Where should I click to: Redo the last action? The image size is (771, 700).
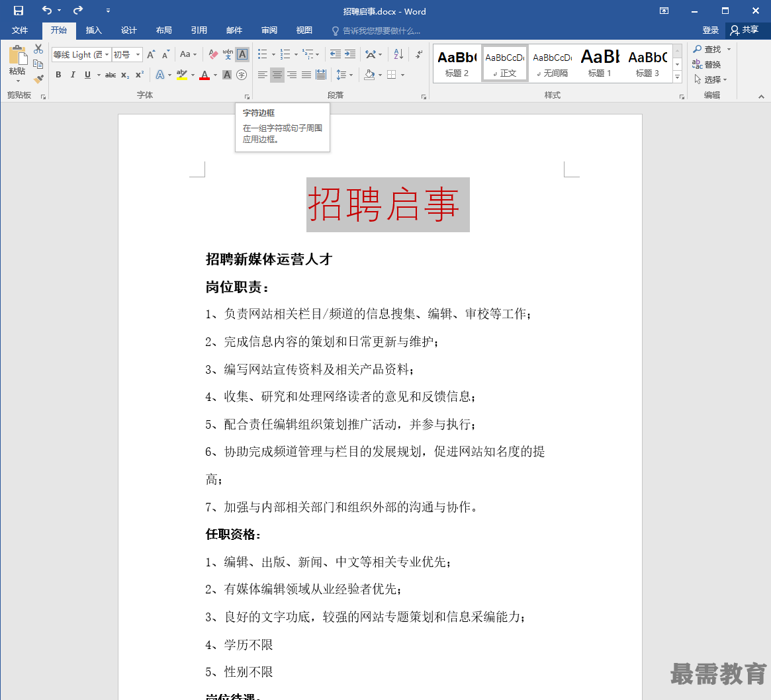tap(77, 11)
